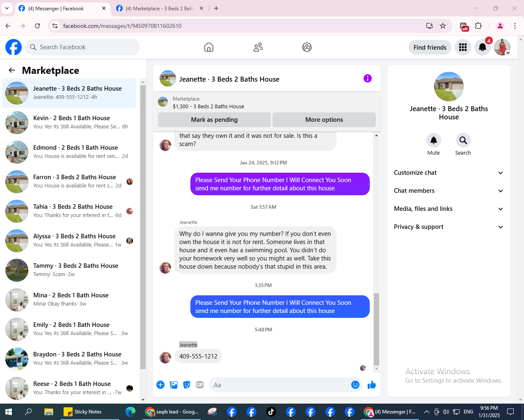Open Tahia 3 Beds 2 Baths conversation
Viewport: 524px width, 420px height.
(69, 211)
